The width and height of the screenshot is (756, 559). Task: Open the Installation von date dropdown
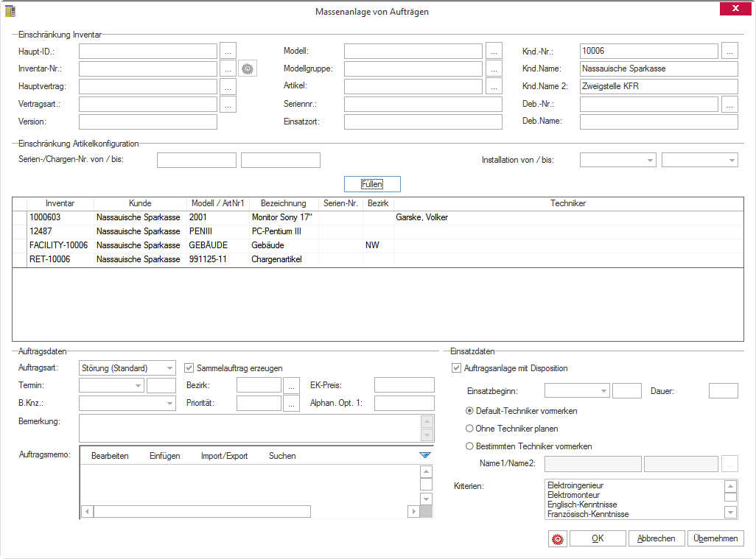click(x=650, y=160)
